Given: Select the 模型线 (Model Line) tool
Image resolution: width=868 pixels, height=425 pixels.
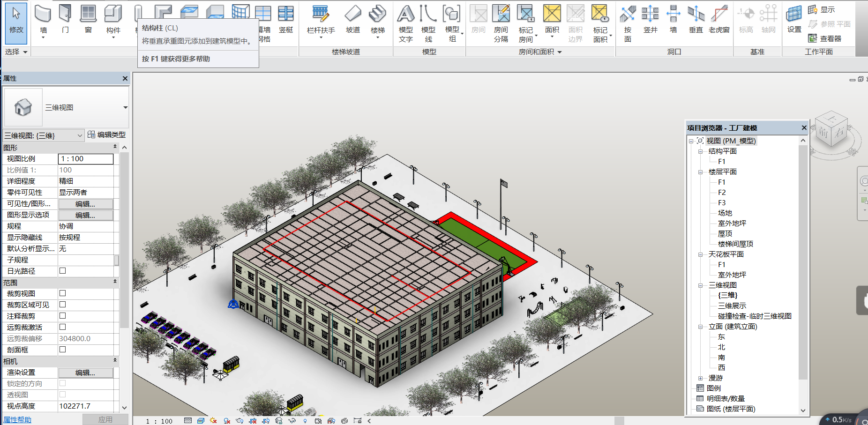Looking at the screenshot, I should pos(428,23).
